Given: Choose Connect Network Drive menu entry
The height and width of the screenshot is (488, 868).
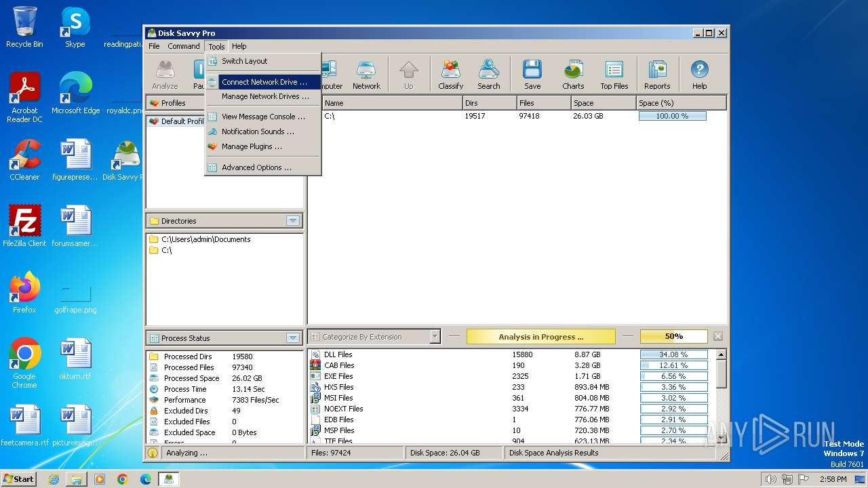Looking at the screenshot, I should tap(263, 82).
